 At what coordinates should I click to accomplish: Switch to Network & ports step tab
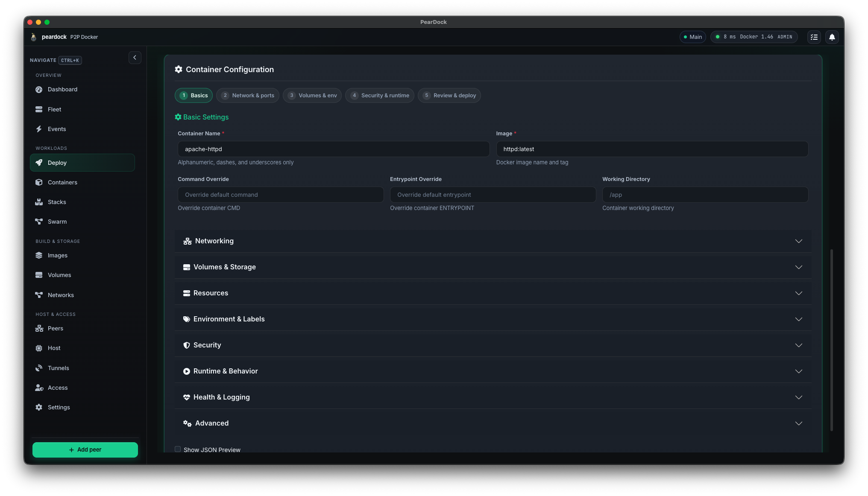(x=248, y=96)
